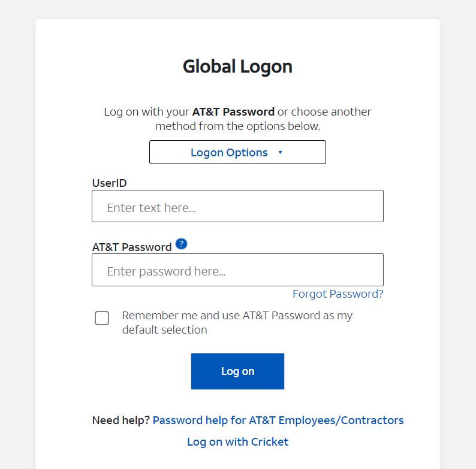Tick the Remember me checkbox
476x469 pixels.
pos(102,318)
